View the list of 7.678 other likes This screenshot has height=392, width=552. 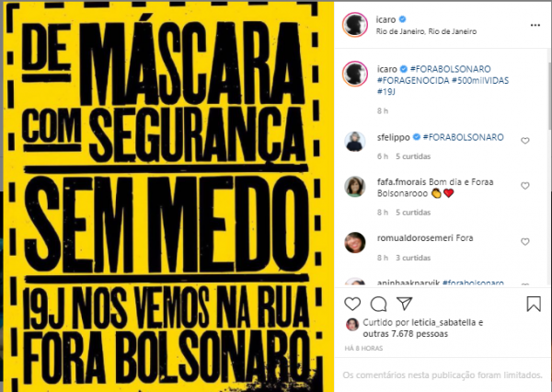pos(405,333)
